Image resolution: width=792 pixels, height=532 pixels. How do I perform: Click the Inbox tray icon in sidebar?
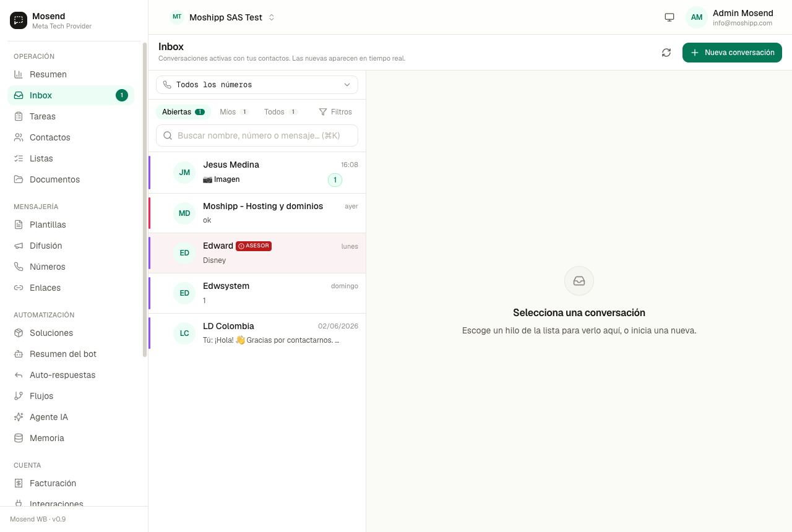[x=19, y=95]
